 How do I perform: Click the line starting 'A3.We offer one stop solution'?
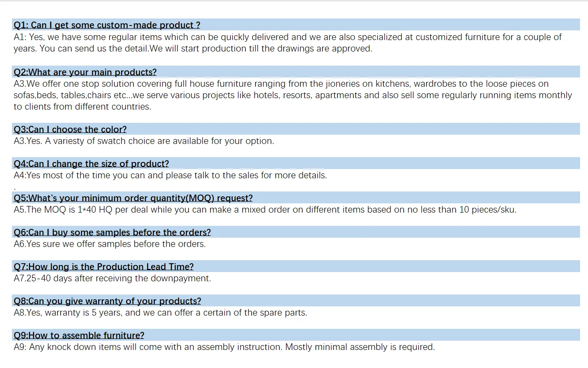tap(281, 84)
